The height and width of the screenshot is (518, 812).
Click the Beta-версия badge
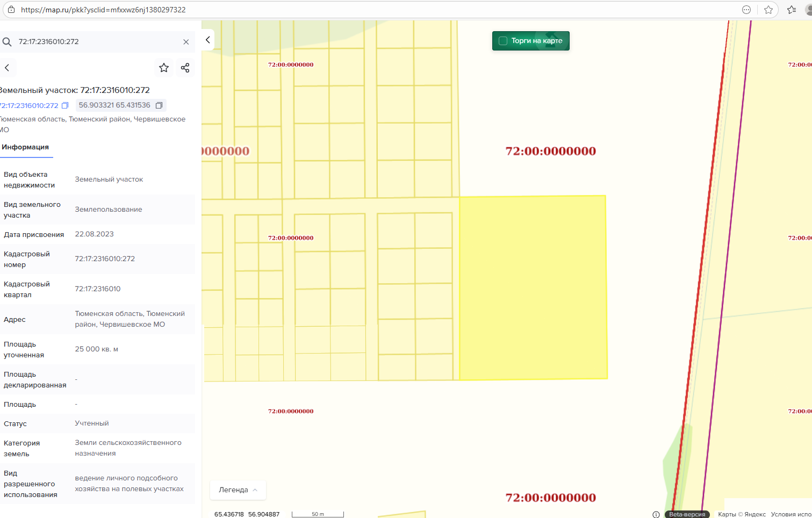pos(687,514)
